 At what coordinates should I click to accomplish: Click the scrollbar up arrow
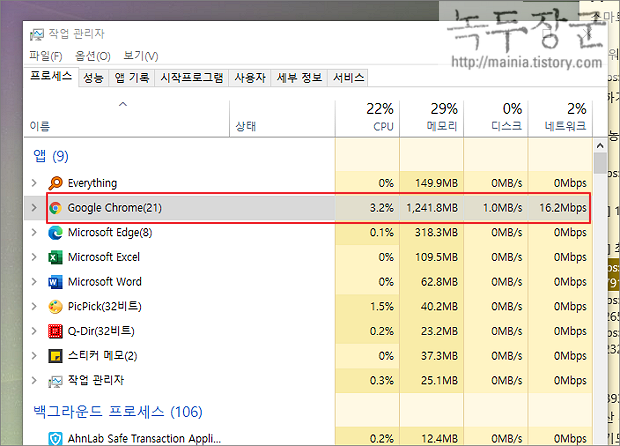point(600,146)
